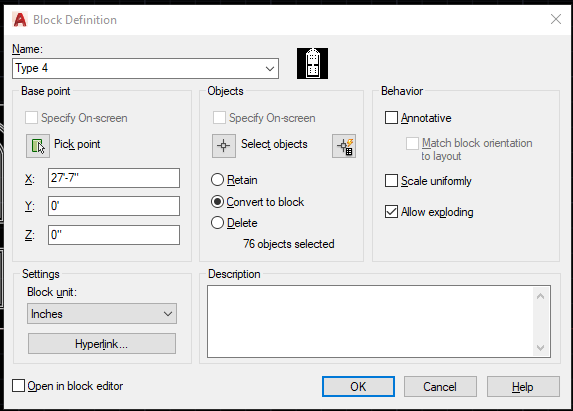The image size is (573, 411).
Task: Expand the Name dropdown list
Action: pyautogui.click(x=270, y=69)
